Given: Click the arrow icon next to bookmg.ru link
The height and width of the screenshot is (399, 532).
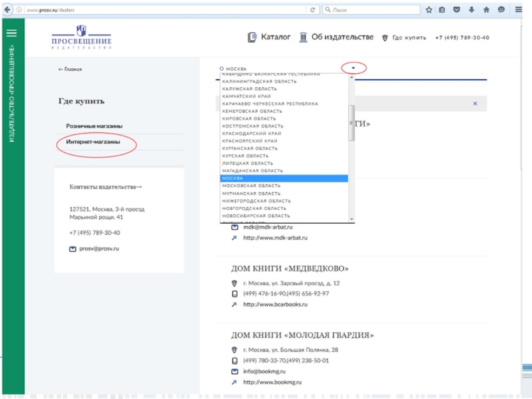Looking at the screenshot, I should 234,382.
